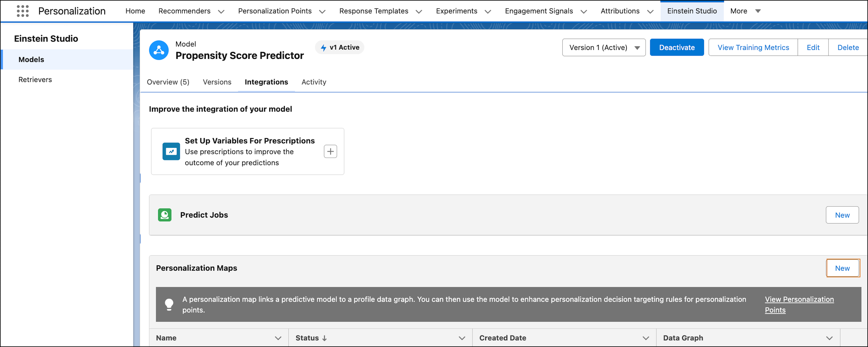Expand the Recommenders menu chevron
This screenshot has height=347, width=868.
(221, 11)
